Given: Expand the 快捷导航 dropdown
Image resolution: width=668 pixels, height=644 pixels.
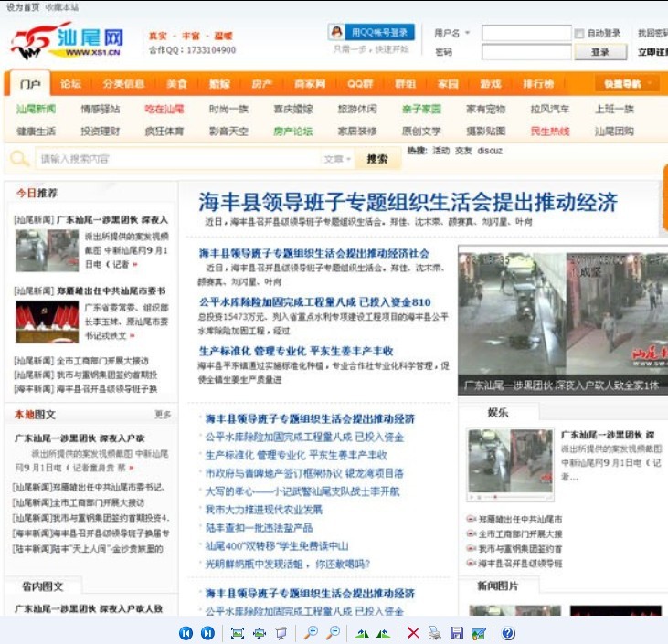Looking at the screenshot, I should tap(629, 84).
